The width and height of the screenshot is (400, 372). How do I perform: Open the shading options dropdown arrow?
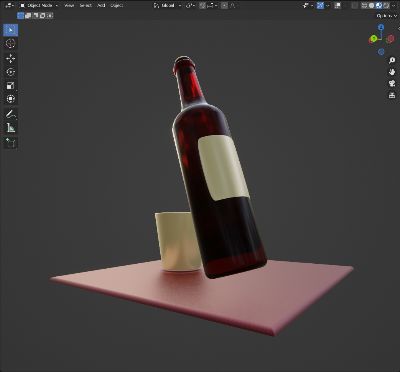tap(393, 5)
